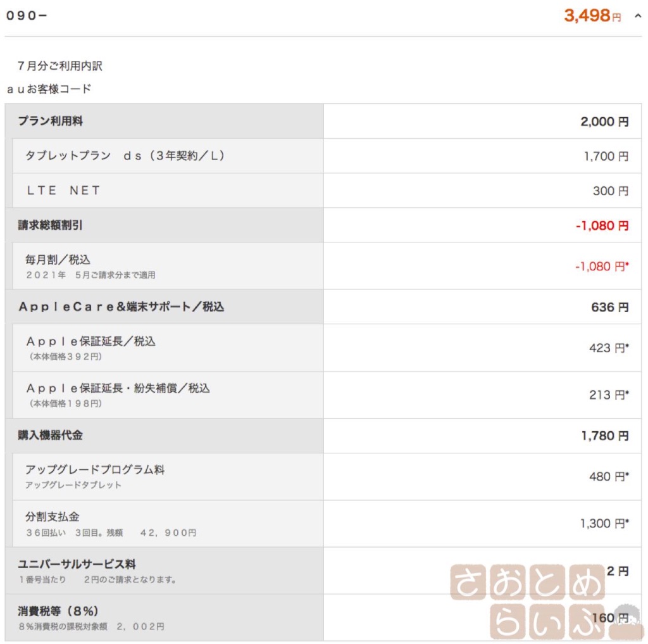Click the 1,300 円* installment amount
Screen dimensions: 648x644
pyautogui.click(x=604, y=524)
